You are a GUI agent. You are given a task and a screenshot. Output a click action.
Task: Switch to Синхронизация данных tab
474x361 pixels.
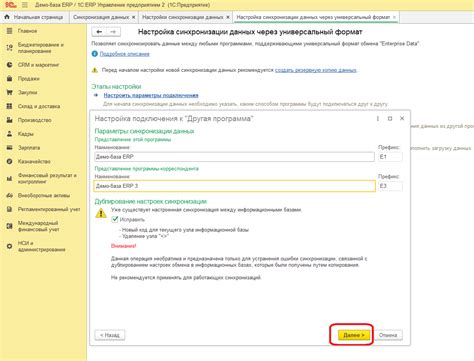click(x=101, y=17)
